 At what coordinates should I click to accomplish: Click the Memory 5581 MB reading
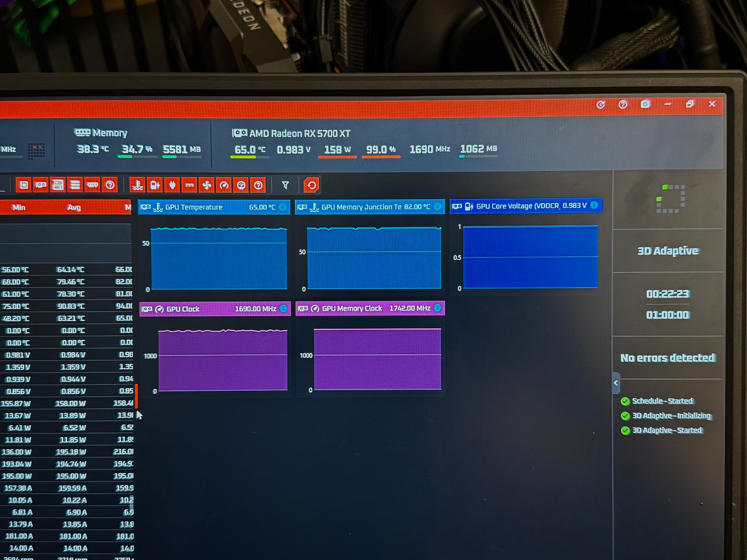(182, 149)
